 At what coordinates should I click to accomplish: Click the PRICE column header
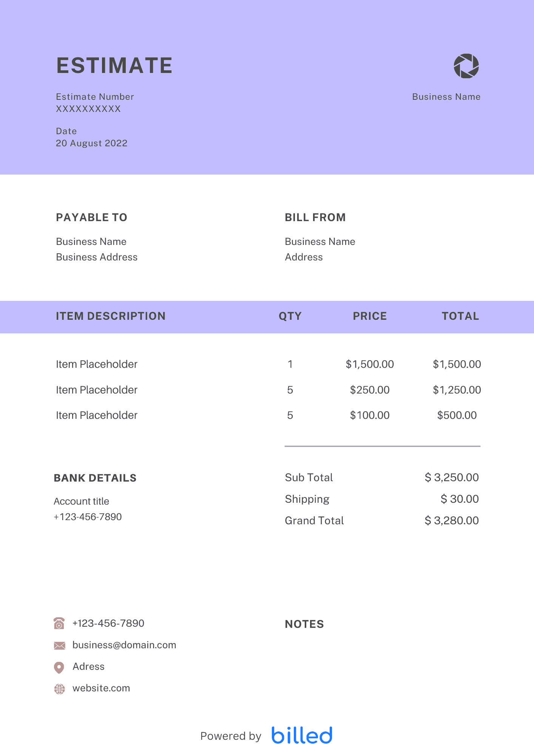click(x=370, y=316)
